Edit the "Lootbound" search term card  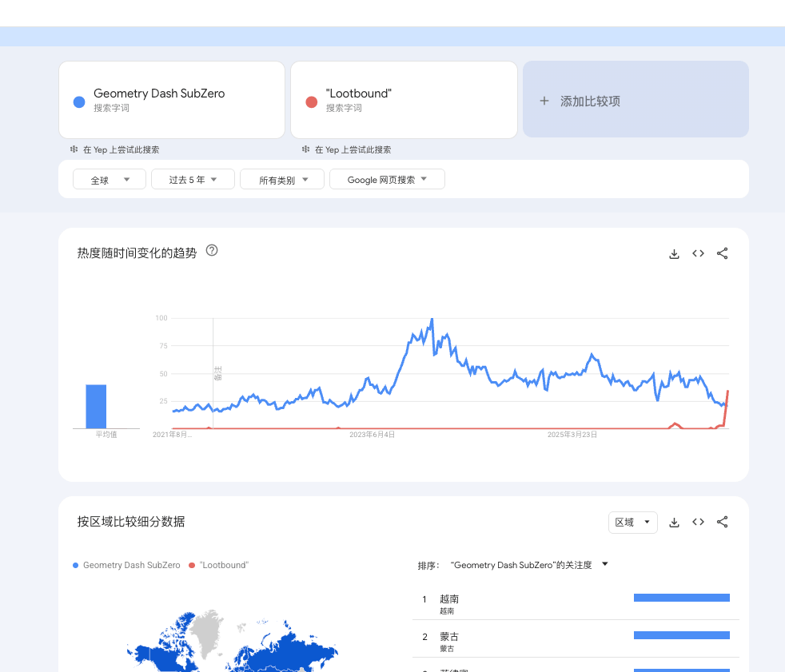404,100
